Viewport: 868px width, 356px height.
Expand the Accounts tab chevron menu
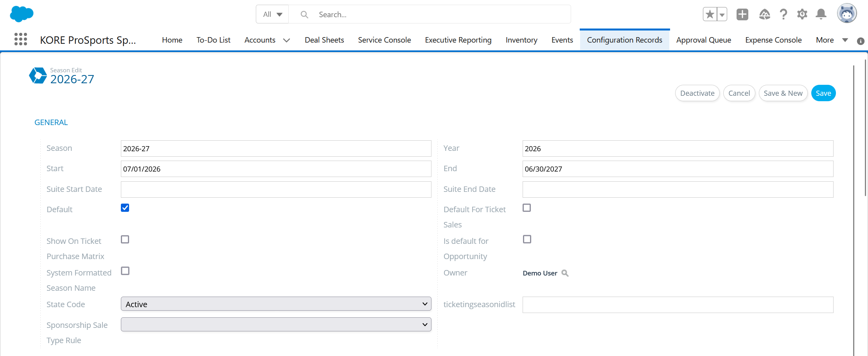[x=286, y=40]
